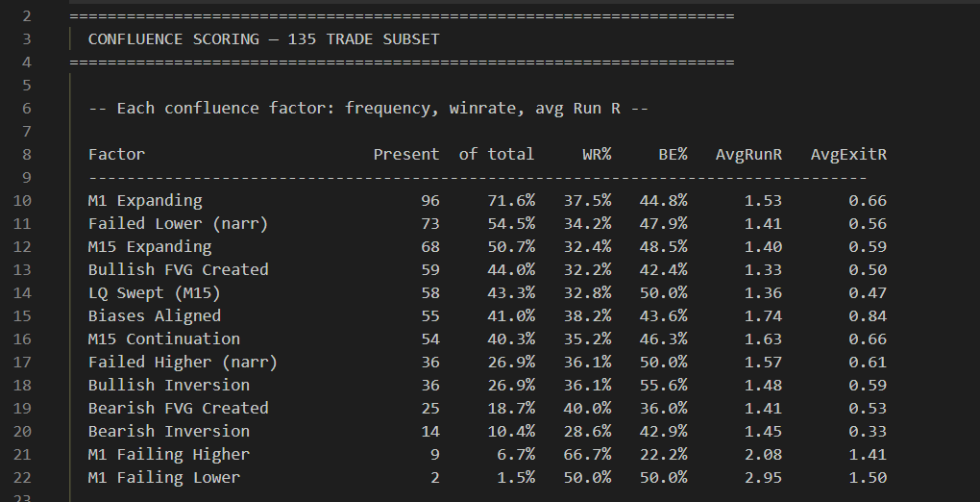Screen dimensions: 980x502
Task: Click the 54.5% of-total value
Action: pyautogui.click(x=511, y=223)
